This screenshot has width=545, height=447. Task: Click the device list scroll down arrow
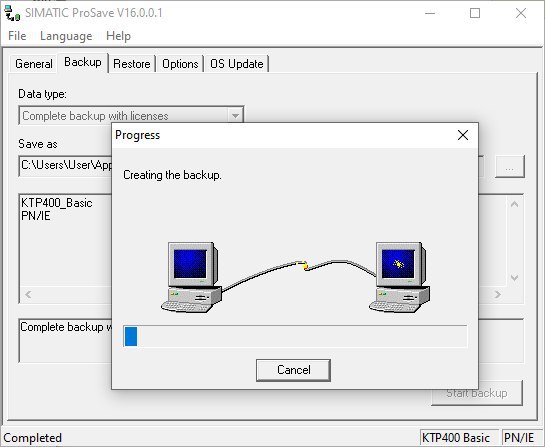pyautogui.click(x=515, y=278)
